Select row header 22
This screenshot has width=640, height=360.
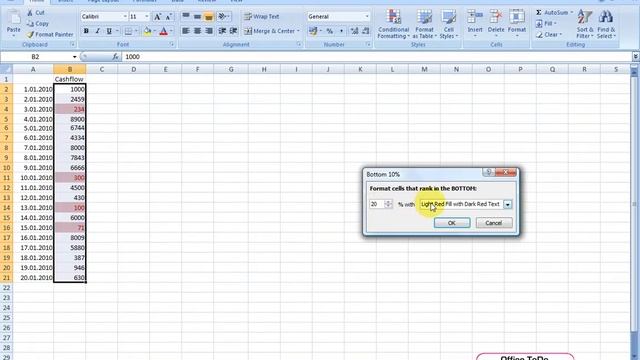[x=6, y=288]
